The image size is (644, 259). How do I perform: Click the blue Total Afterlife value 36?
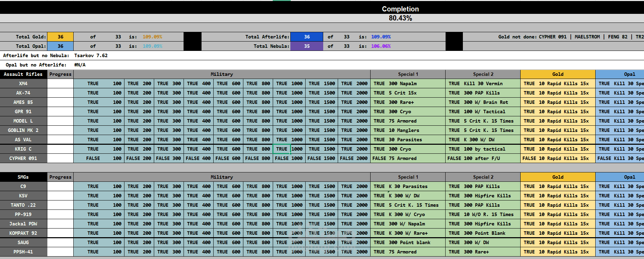(x=307, y=37)
